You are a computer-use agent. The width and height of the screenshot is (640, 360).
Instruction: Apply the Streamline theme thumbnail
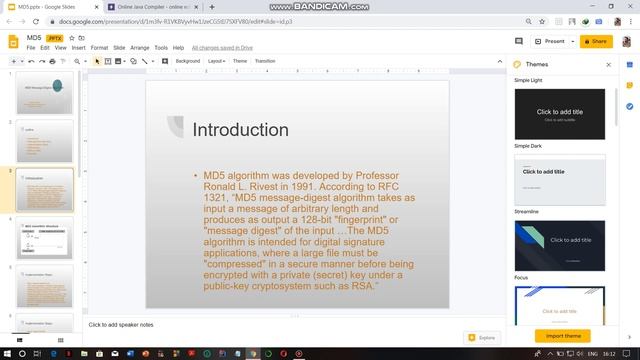pos(560,245)
